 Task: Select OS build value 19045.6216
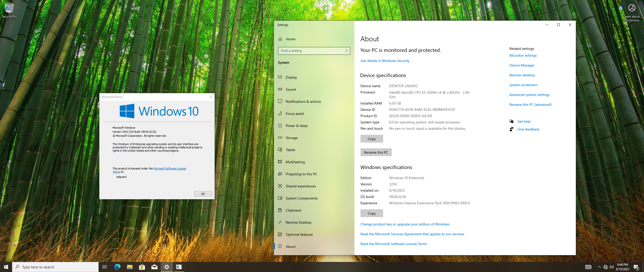tap(397, 197)
